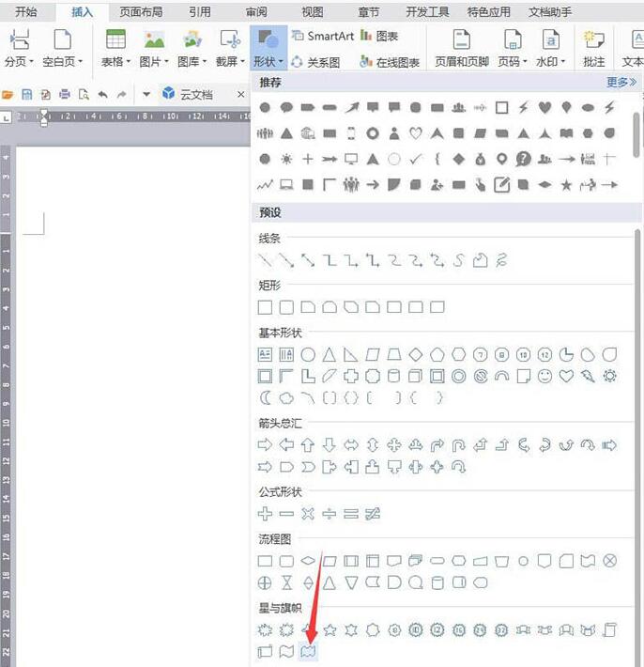
Task: Select the flowchart decision diamond
Action: click(x=308, y=561)
